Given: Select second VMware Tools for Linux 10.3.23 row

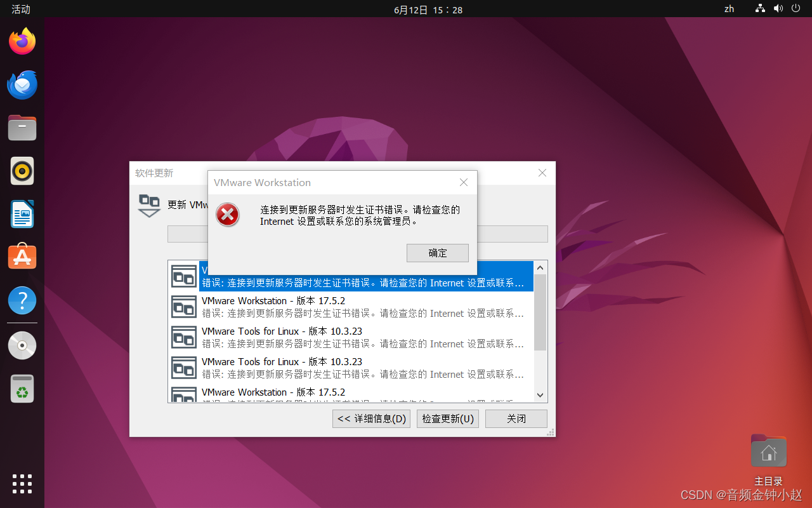Looking at the screenshot, I should tap(351, 368).
